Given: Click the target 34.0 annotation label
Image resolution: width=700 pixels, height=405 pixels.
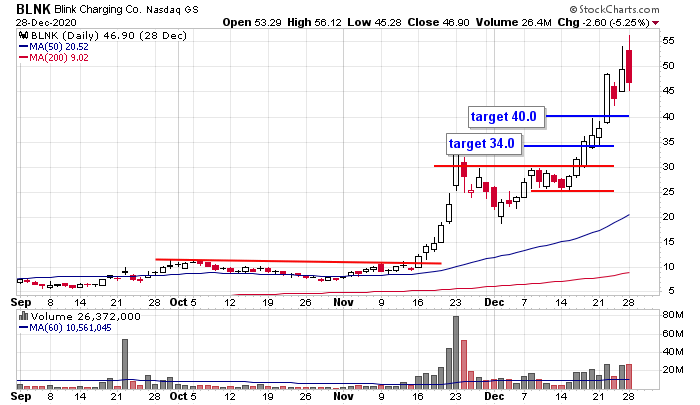Looking at the screenshot, I should pyautogui.click(x=484, y=144).
